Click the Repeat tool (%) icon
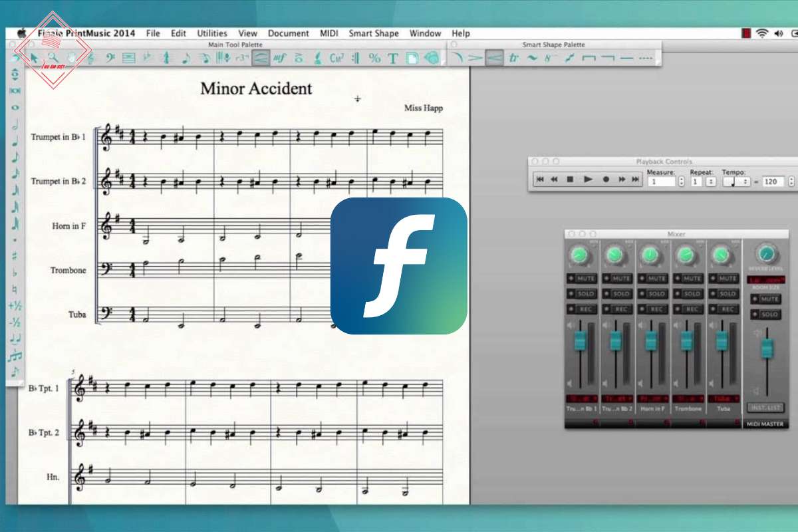 374,59
